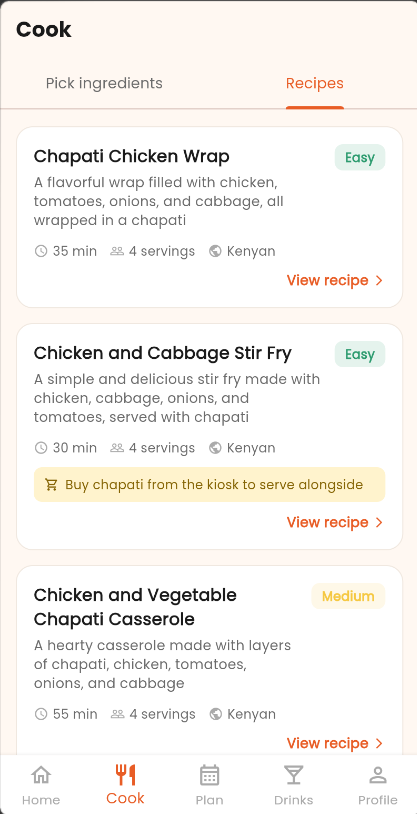Image resolution: width=417 pixels, height=814 pixels.
Task: Click chevron arrow on Casserole card
Action: [379, 743]
